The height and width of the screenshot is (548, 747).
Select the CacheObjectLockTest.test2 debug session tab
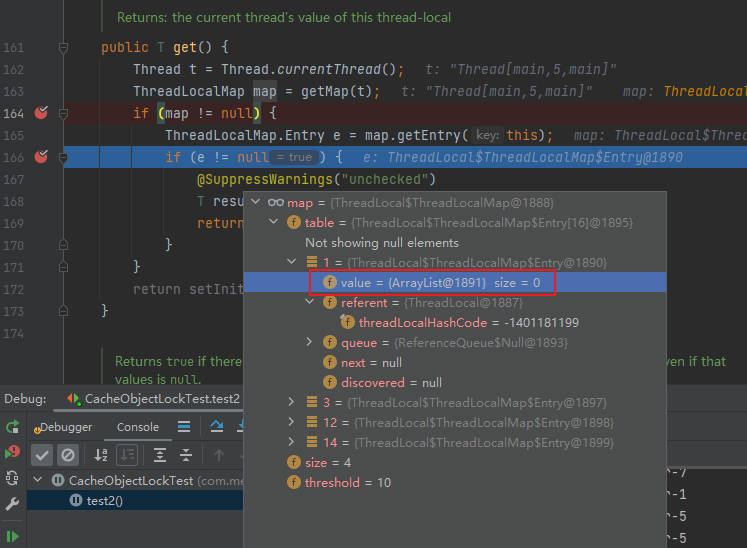[153, 398]
